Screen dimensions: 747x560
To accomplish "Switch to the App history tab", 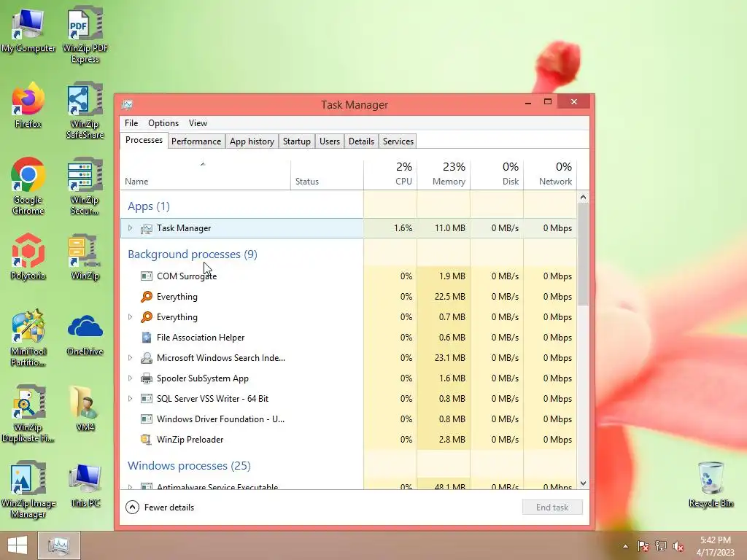I will [x=252, y=141].
